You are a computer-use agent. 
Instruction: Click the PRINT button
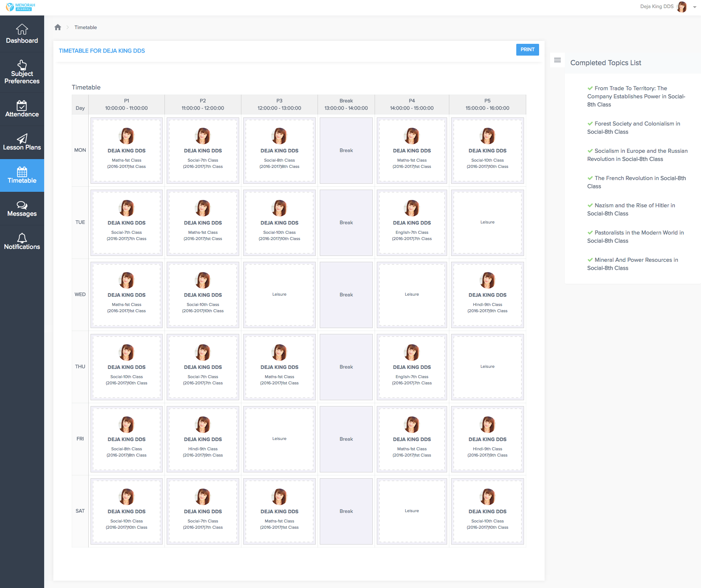pos(527,49)
